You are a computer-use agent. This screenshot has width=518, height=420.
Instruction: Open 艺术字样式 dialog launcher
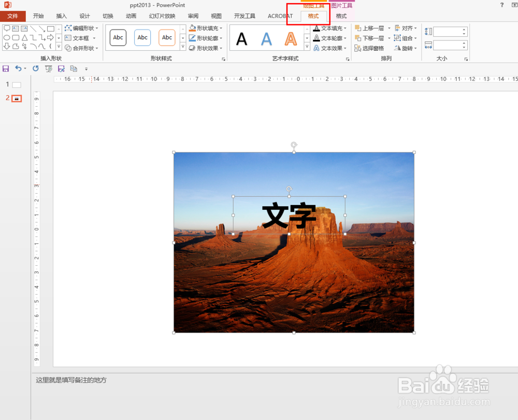point(348,59)
